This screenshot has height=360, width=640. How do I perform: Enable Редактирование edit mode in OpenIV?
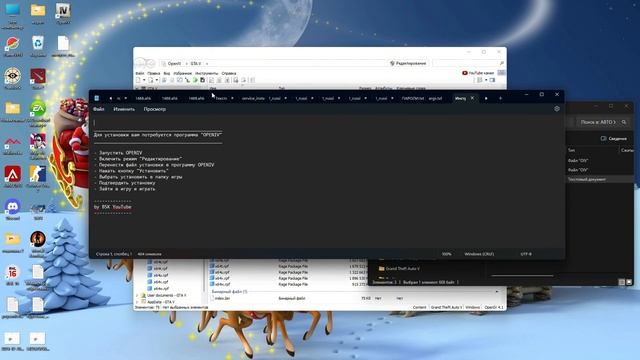pos(408,63)
